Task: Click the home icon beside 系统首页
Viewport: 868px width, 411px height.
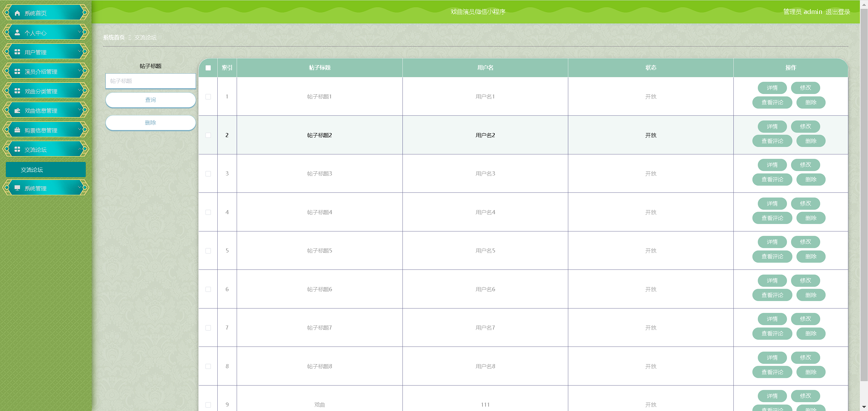Action: [x=17, y=13]
